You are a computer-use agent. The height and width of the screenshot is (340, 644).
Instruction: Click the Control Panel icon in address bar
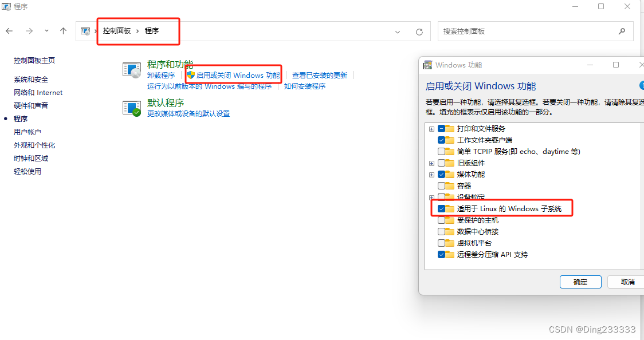(85, 31)
